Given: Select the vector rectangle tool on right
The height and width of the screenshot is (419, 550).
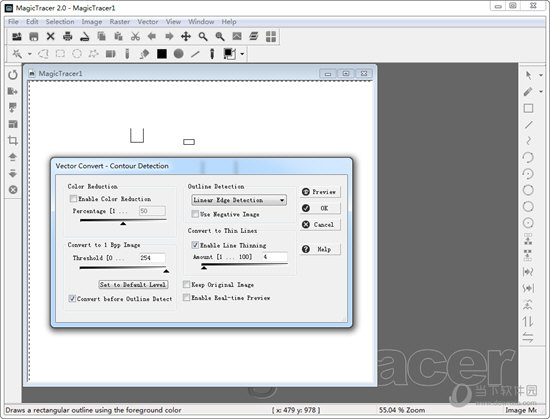Looking at the screenshot, I should pyautogui.click(x=528, y=108).
